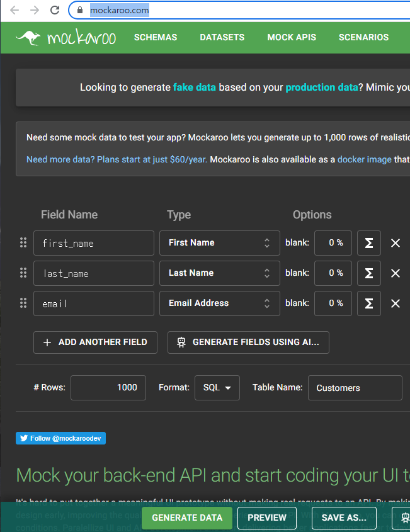Open the Last Name type selector

(220, 273)
